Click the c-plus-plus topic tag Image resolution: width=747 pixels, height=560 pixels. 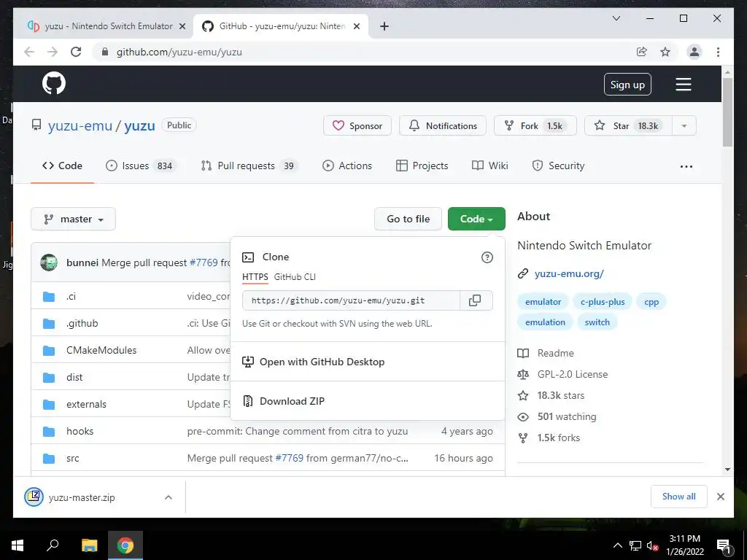602,302
